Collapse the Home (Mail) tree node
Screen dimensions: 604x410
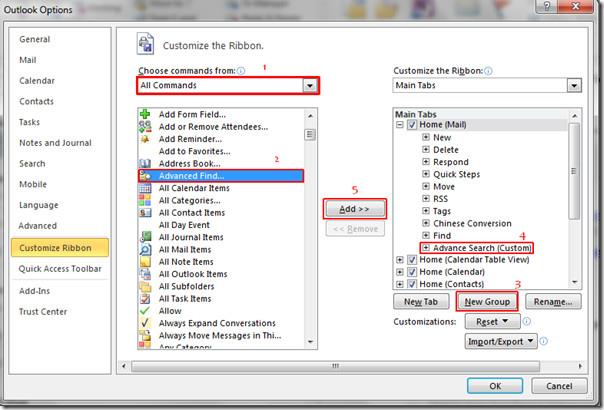(399, 124)
